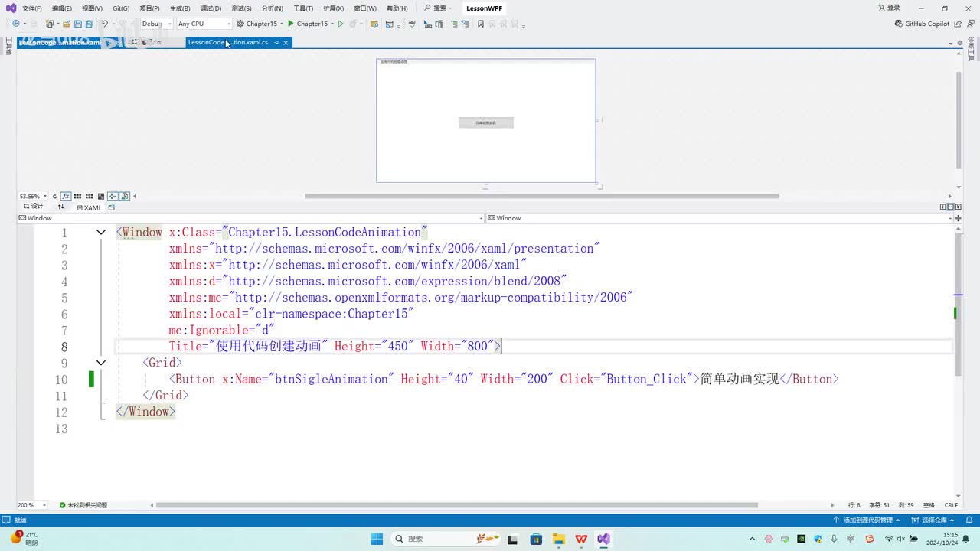Save the current file with the save icon
The width and height of the screenshot is (980, 551).
[78, 24]
